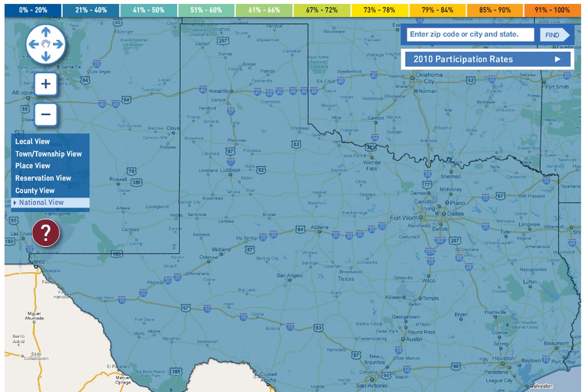Pan the map right using the right arrow
Screen dimensions: 585x392
[x=58, y=44]
